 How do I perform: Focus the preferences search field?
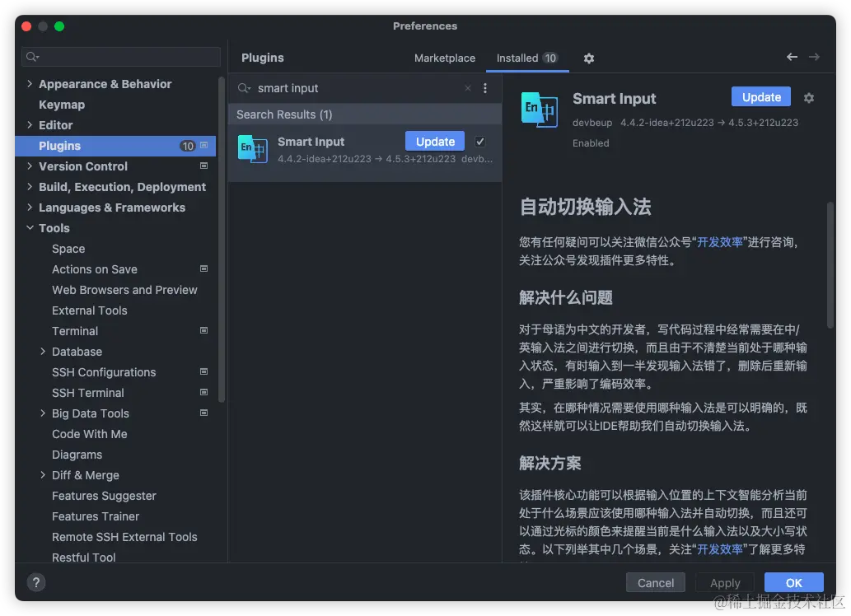coord(121,57)
